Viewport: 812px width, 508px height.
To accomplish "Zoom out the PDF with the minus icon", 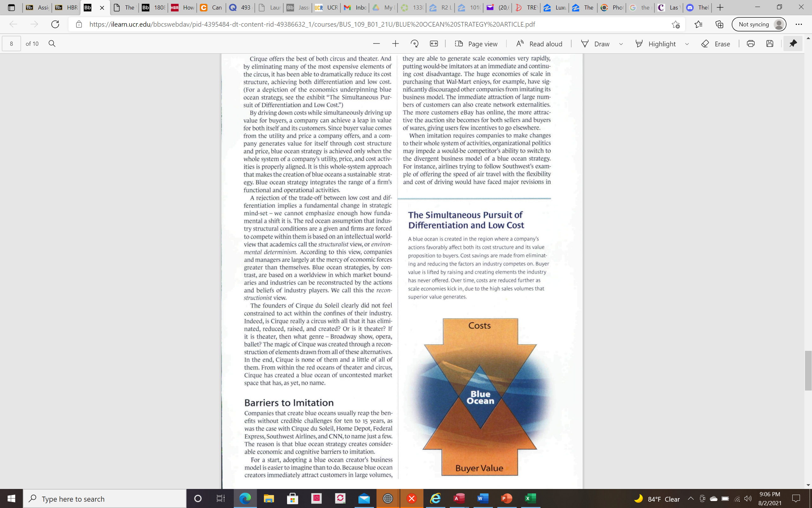I will pos(376,44).
